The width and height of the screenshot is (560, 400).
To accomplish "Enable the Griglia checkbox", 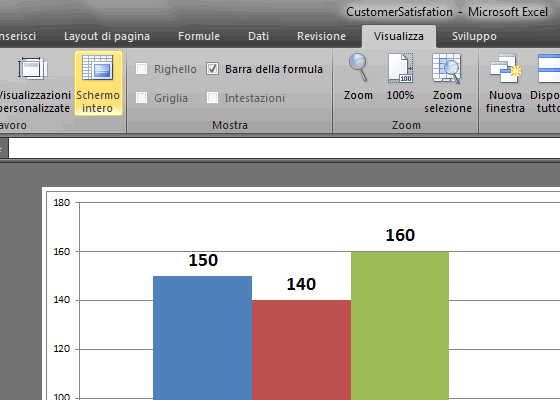I will [x=141, y=98].
